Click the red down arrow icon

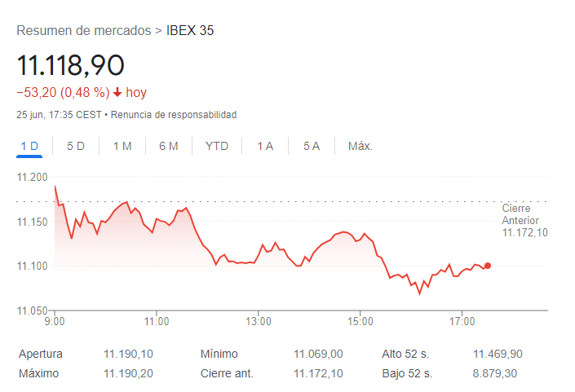117,93
